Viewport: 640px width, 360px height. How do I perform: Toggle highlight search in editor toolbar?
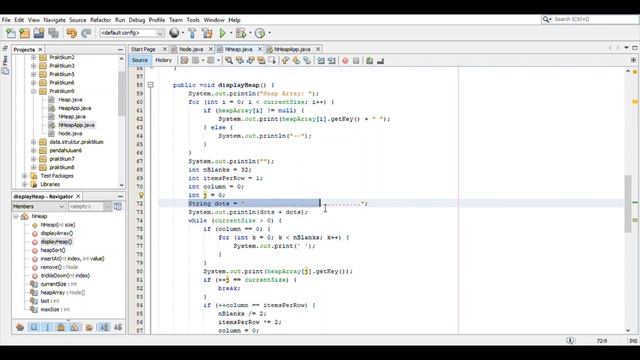261,60
